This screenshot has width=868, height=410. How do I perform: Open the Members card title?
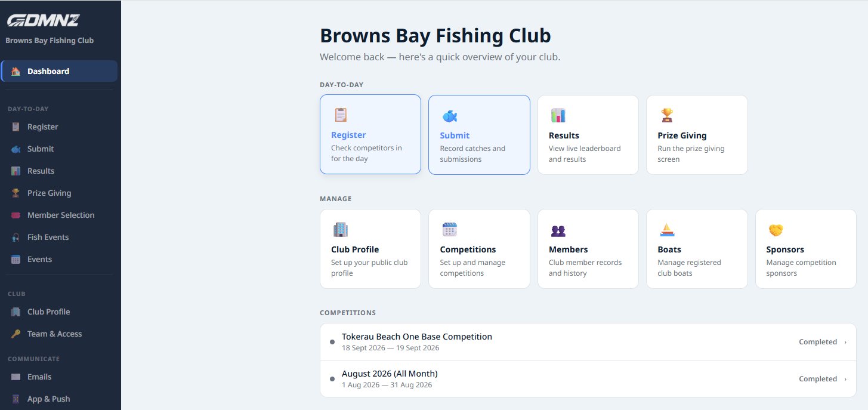pyautogui.click(x=568, y=249)
